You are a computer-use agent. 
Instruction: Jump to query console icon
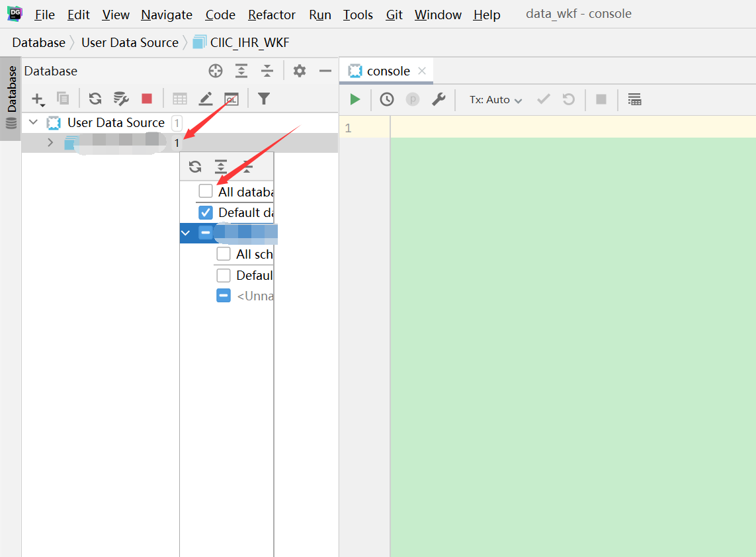pos(231,99)
